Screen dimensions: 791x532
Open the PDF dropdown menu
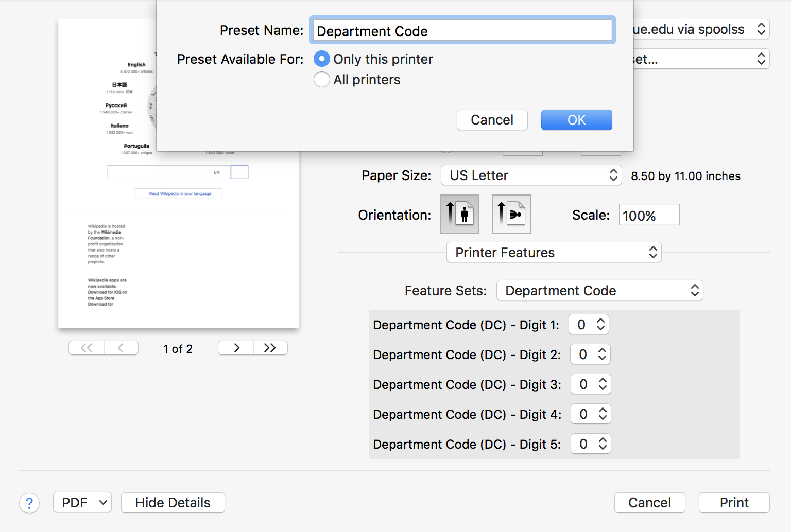coord(82,503)
